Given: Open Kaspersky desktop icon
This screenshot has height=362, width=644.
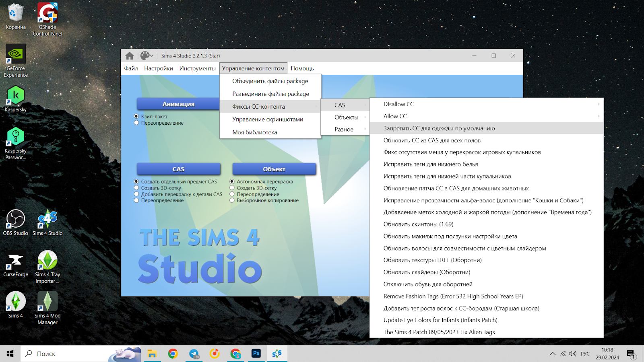Looking at the screenshot, I should pos(16,99).
